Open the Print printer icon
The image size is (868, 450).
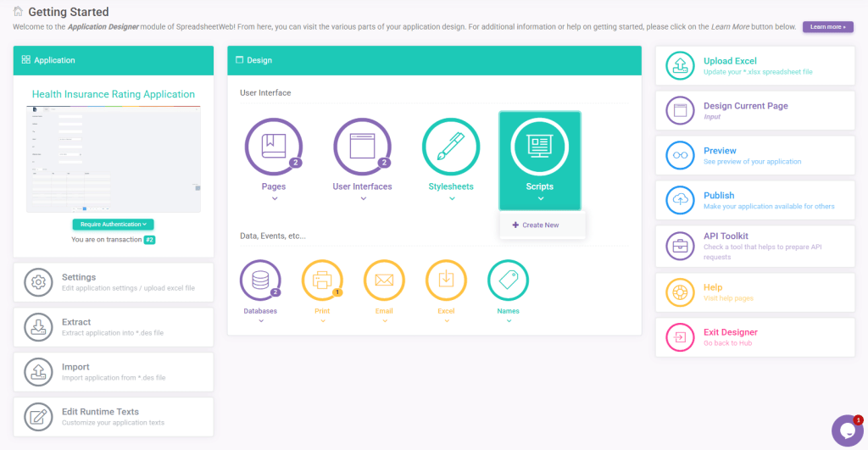pos(322,281)
